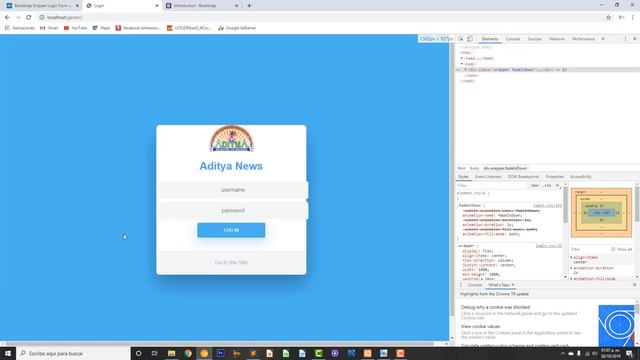640x360 pixels.
Task: Focus the computed styles Filter field
Action: pyautogui.click(x=589, y=249)
